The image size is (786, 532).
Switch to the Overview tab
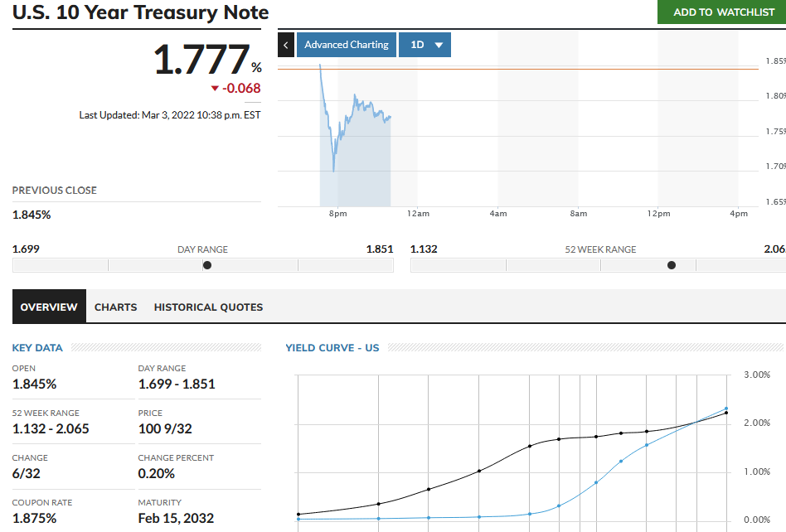point(49,307)
